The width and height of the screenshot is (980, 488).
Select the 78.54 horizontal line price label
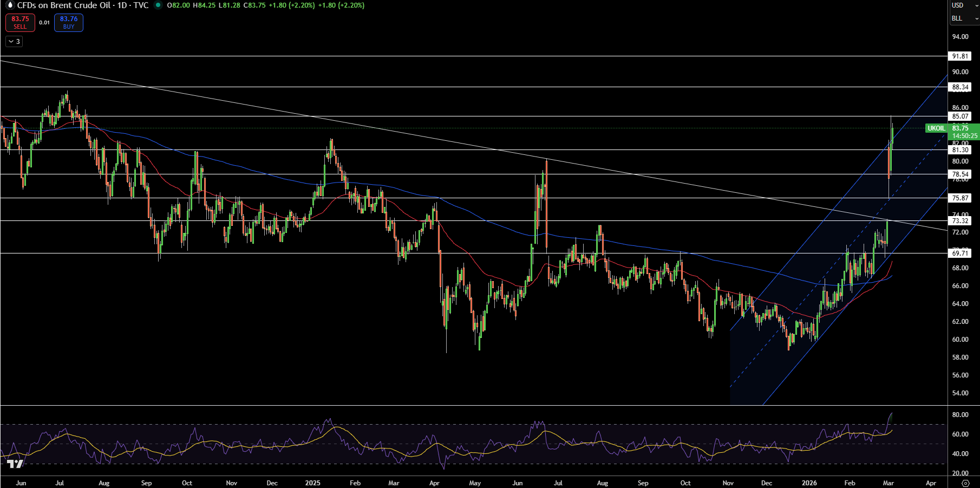[x=961, y=174]
